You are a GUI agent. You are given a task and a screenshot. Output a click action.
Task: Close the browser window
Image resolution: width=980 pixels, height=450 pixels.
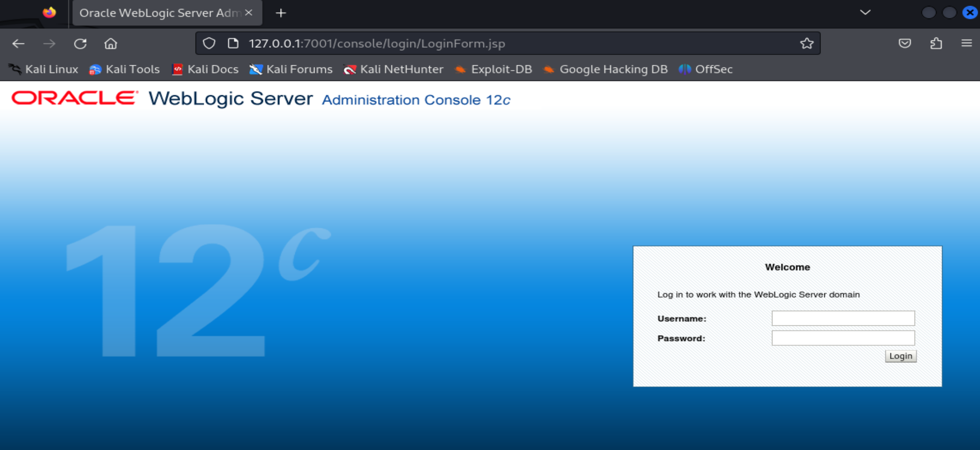[970, 12]
